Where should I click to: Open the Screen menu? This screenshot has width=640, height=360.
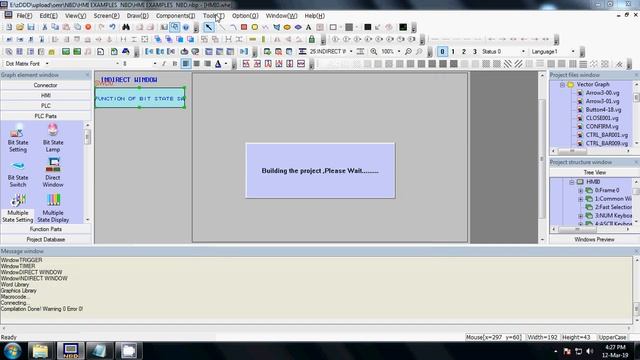click(107, 16)
